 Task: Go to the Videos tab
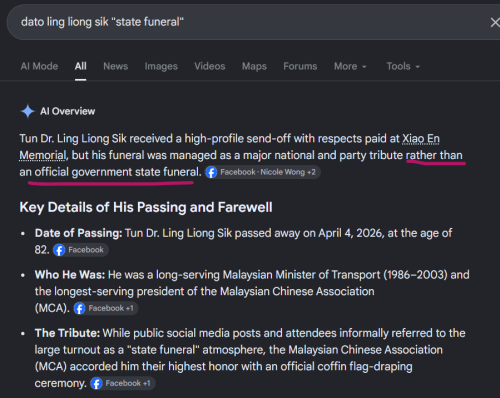pos(210,66)
